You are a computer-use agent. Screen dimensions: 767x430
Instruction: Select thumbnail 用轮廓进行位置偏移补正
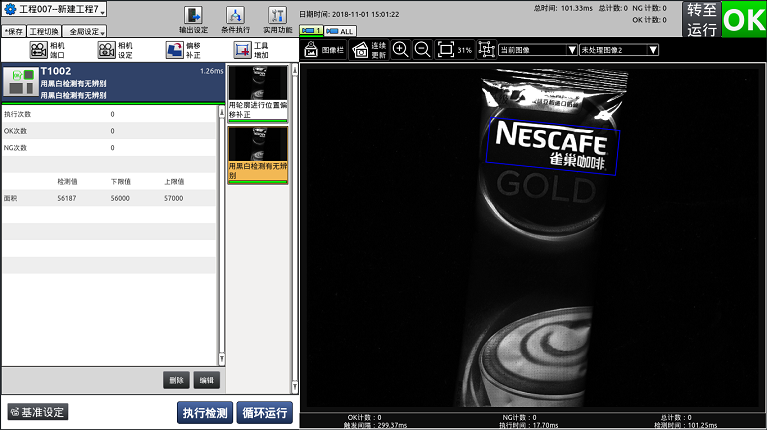pos(258,93)
